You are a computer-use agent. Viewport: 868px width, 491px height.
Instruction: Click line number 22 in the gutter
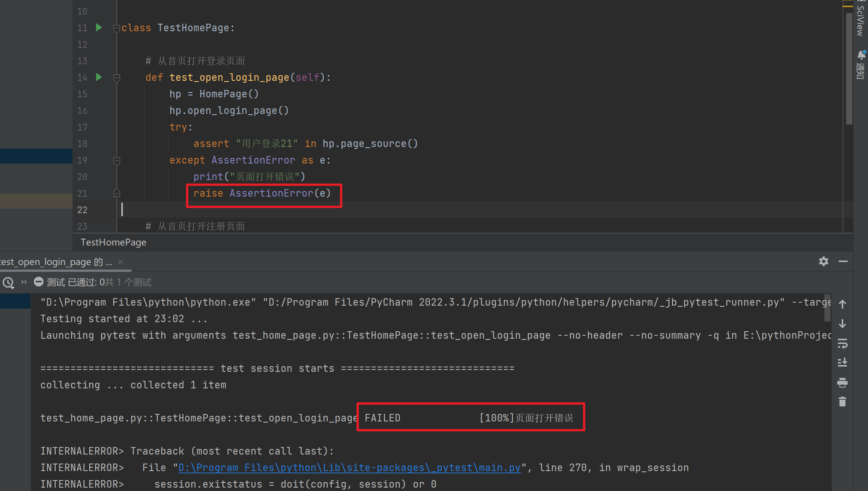click(82, 210)
